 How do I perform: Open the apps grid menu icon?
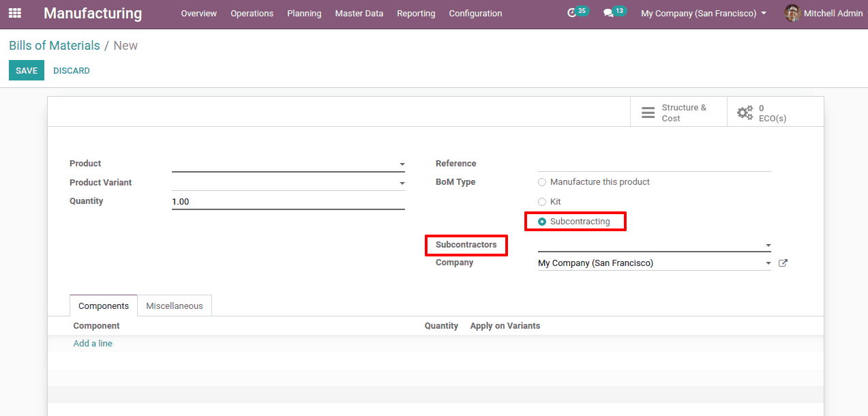15,13
